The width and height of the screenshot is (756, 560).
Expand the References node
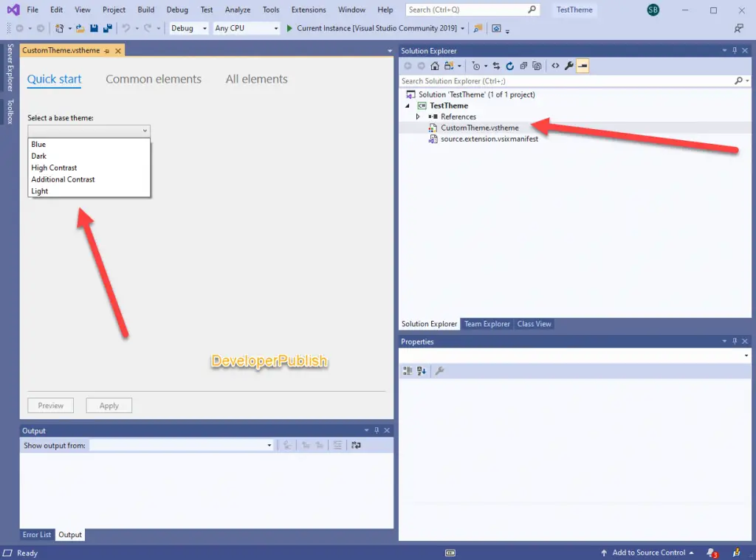418,117
